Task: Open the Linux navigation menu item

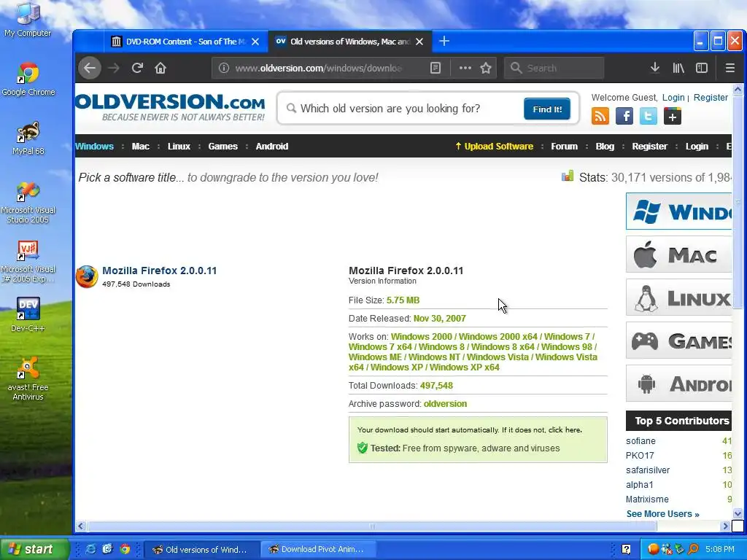Action: click(x=179, y=146)
